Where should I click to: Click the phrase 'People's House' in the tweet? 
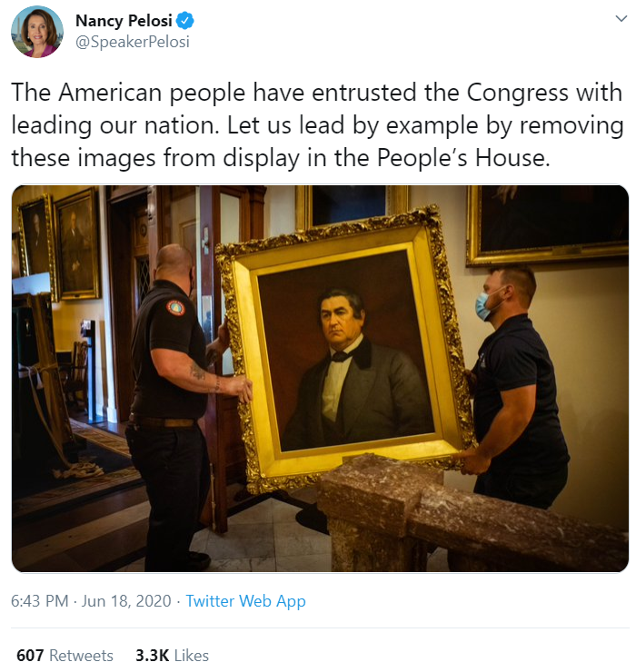click(462, 158)
